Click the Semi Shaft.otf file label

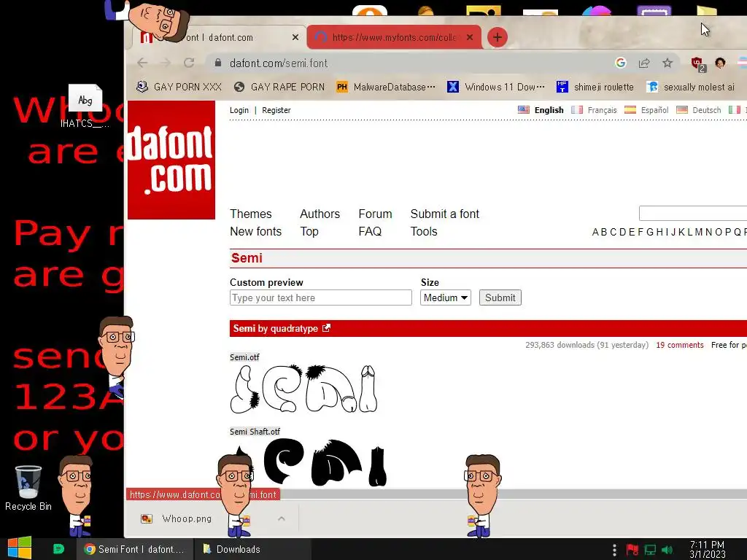[255, 432]
